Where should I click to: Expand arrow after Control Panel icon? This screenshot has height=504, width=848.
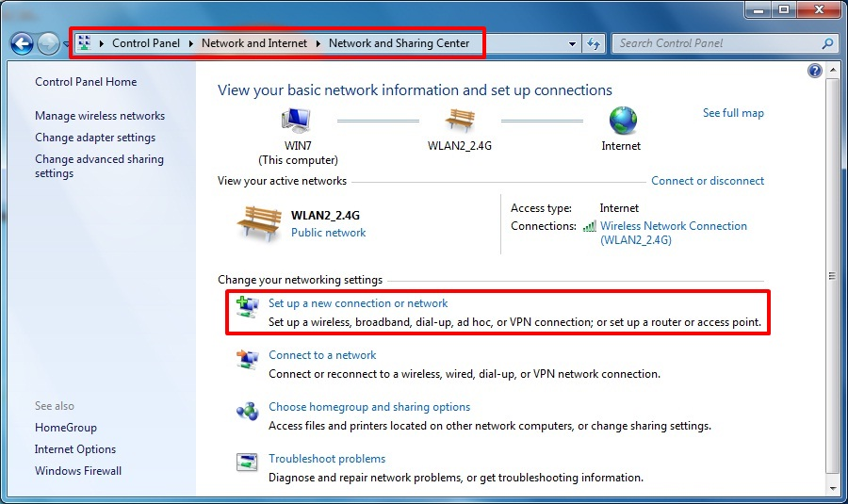[101, 43]
